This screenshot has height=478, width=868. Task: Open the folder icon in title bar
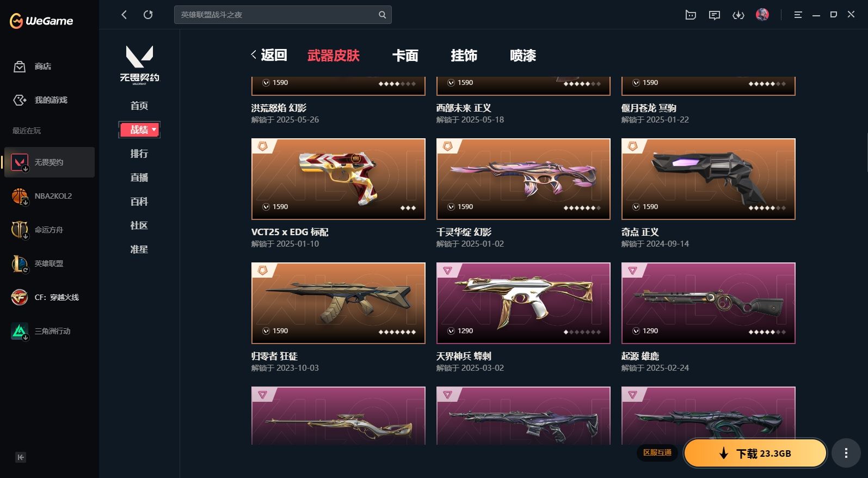tap(691, 15)
